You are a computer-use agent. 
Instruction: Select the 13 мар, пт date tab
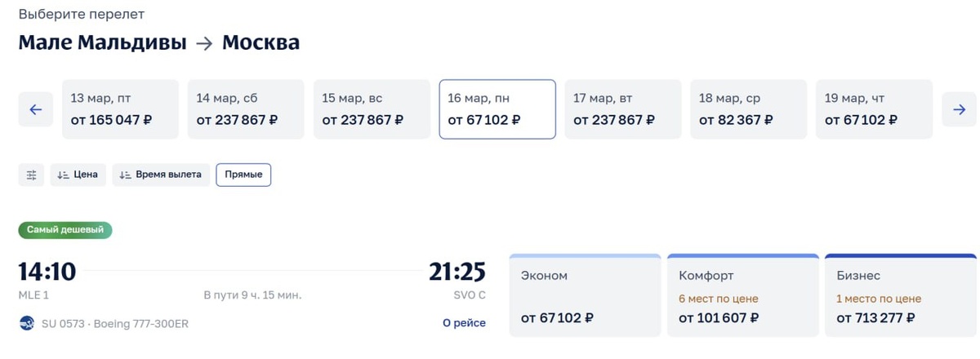coord(120,109)
